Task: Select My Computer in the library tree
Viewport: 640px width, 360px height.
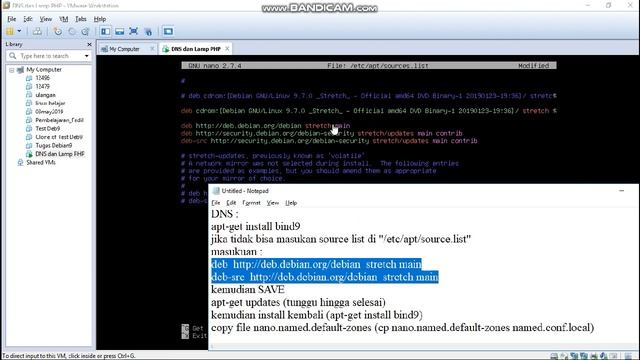Action: click(x=44, y=70)
